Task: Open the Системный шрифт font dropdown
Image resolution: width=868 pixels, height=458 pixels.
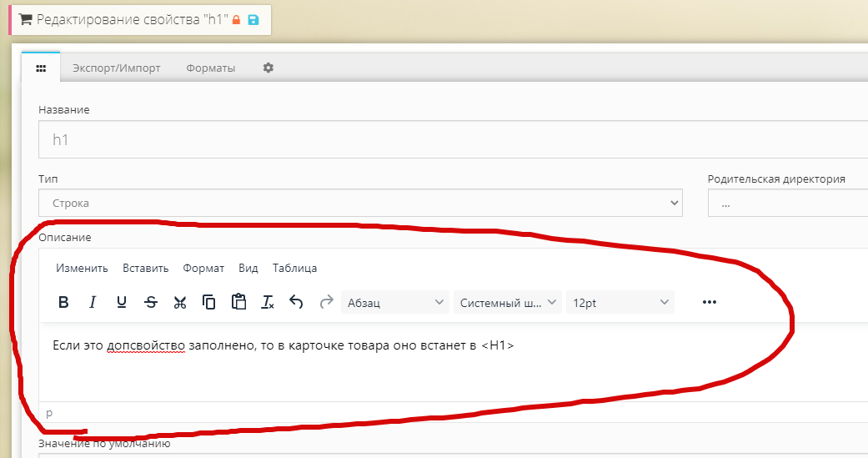Action: (x=508, y=302)
